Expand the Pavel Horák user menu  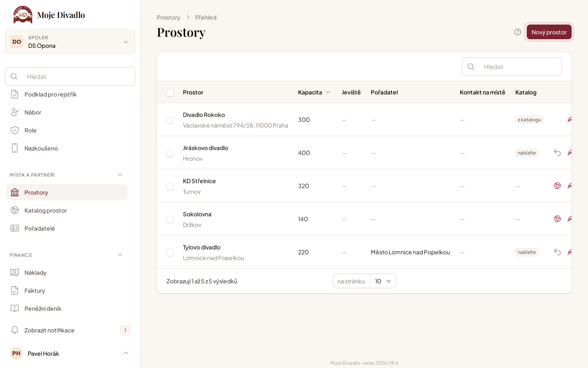pyautogui.click(x=70, y=353)
